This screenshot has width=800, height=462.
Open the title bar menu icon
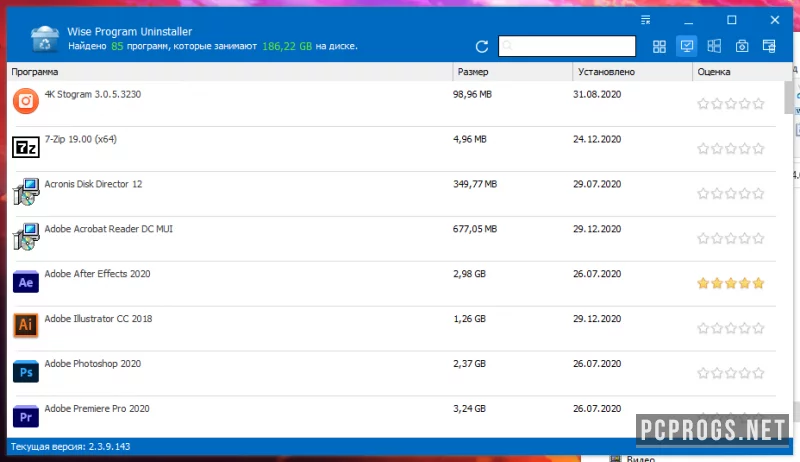click(x=645, y=20)
